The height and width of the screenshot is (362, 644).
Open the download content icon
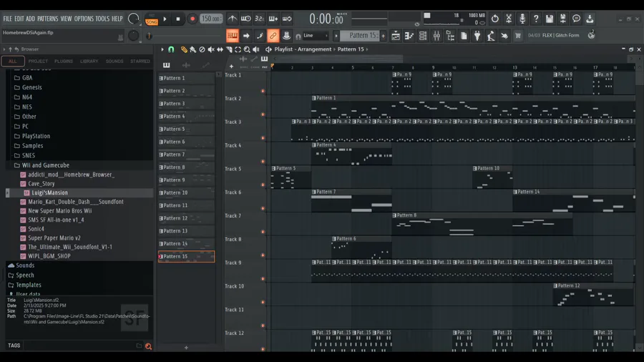tap(590, 19)
